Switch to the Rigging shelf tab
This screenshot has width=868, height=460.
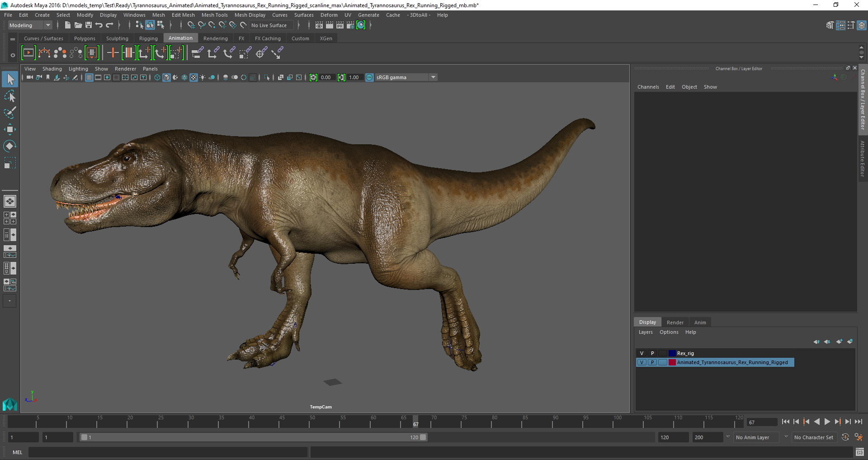point(148,38)
